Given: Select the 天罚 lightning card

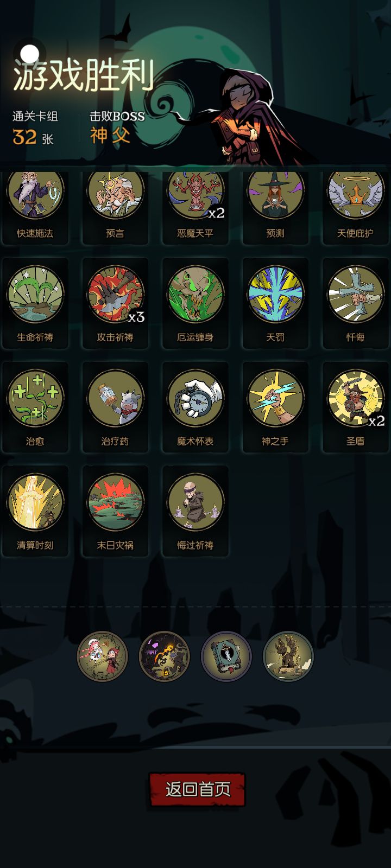Looking at the screenshot, I should coord(275,303).
